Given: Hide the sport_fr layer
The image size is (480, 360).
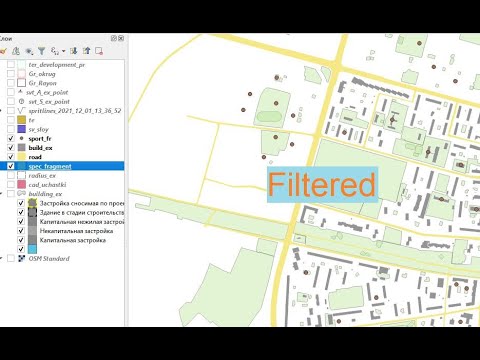Looking at the screenshot, I should click(x=11, y=138).
